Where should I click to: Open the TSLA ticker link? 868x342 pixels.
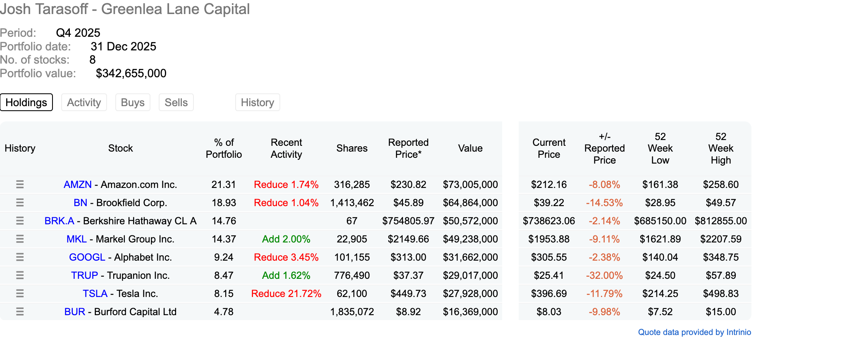coord(95,294)
